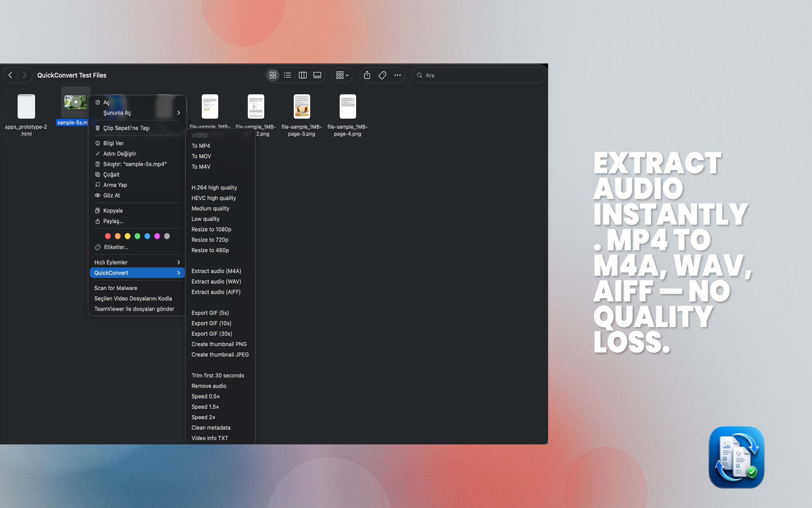The image size is (812, 508).
Task: Convert the video To MOV
Action: [220, 156]
